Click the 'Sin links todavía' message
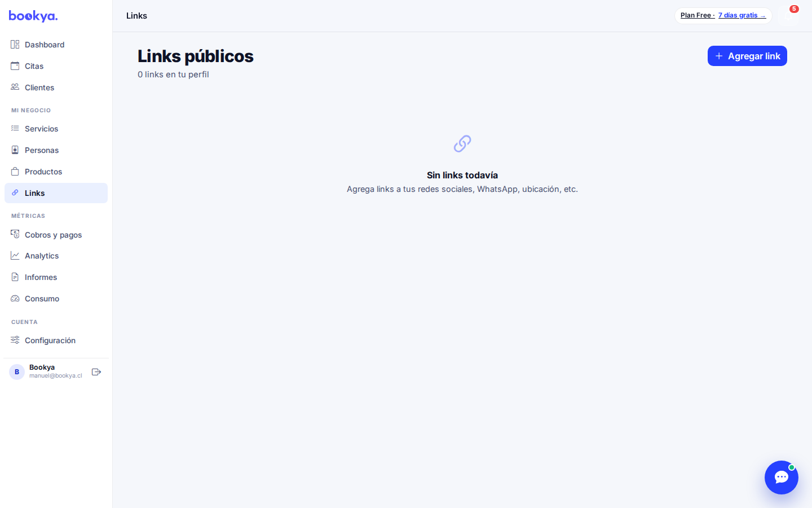Viewport: 812px width, 508px height. click(x=462, y=175)
